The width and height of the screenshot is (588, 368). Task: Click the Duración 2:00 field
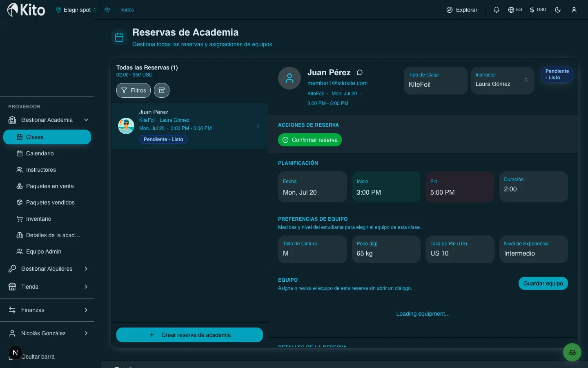(533, 187)
